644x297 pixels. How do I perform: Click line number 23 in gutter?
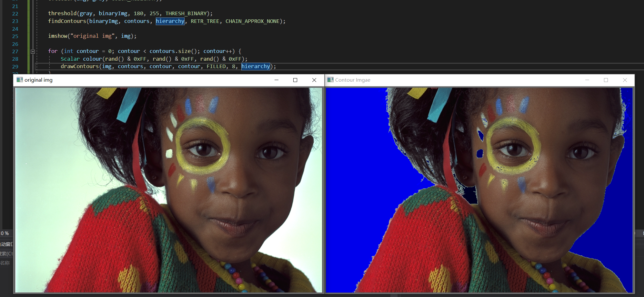tap(15, 21)
